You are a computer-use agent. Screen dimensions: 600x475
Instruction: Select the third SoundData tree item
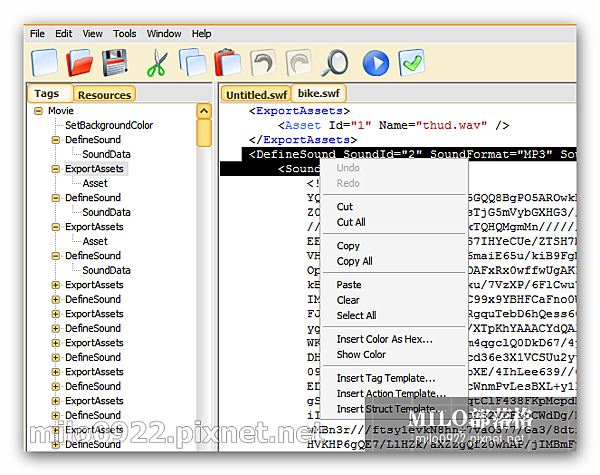coord(106,270)
